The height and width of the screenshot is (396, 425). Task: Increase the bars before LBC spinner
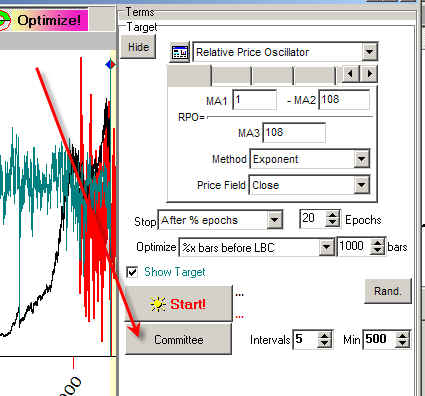point(378,242)
